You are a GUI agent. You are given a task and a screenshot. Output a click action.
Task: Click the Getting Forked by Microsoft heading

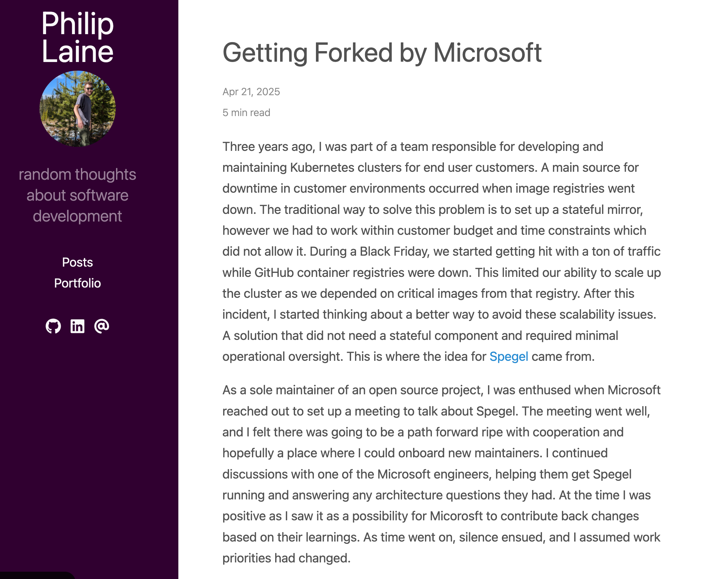(382, 53)
